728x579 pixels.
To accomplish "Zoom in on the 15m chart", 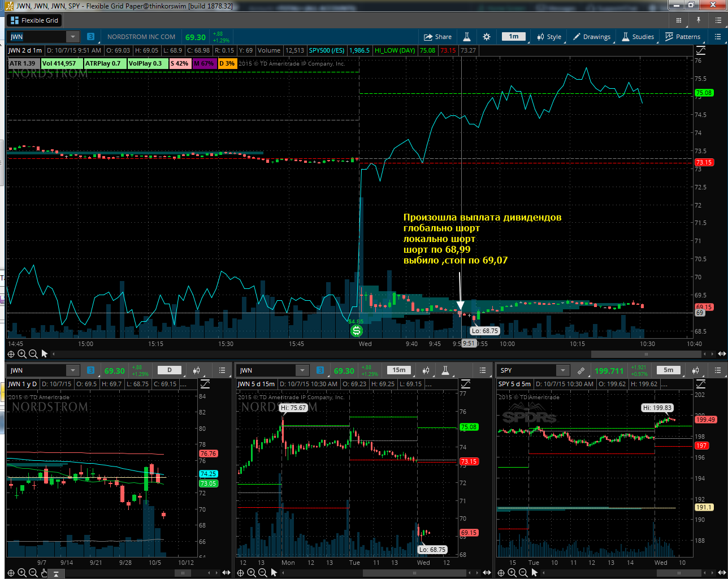I will [252, 573].
